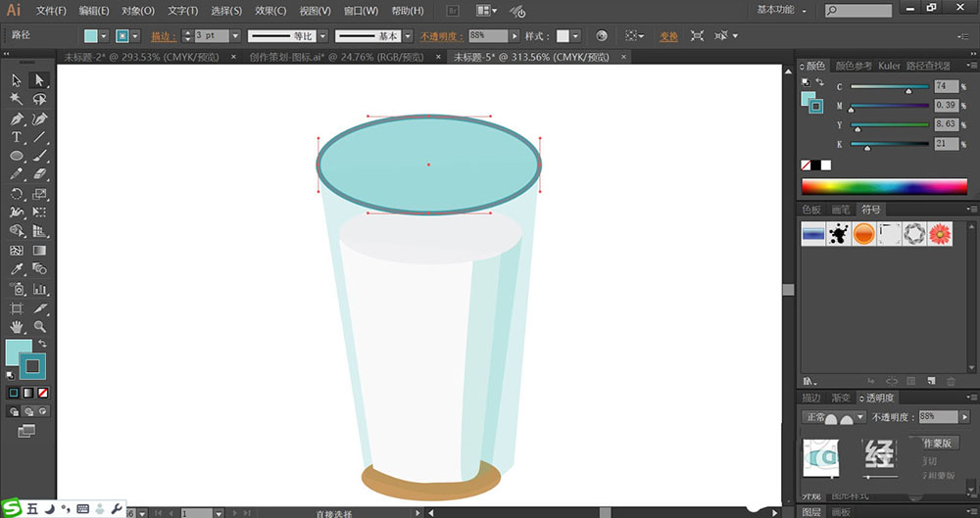Screen dimensions: 980x518
Task: Activate the Ellipse tool
Action: pyautogui.click(x=17, y=156)
